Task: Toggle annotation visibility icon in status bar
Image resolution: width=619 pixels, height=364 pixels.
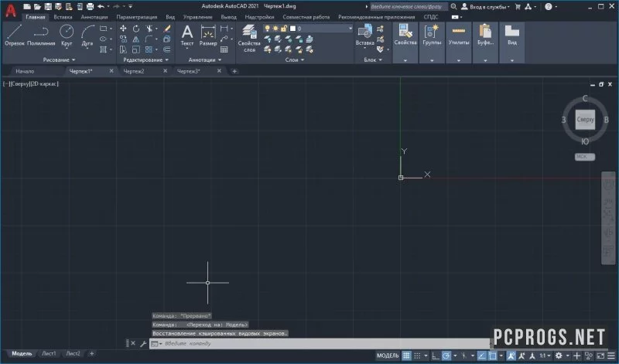Action: click(511, 355)
